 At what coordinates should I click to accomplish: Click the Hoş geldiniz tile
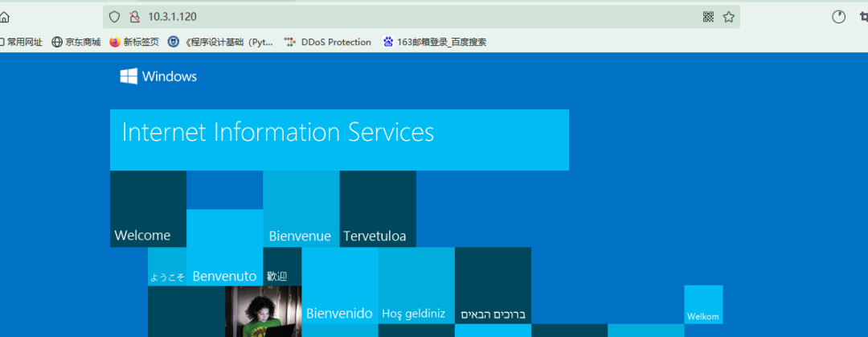(416, 286)
